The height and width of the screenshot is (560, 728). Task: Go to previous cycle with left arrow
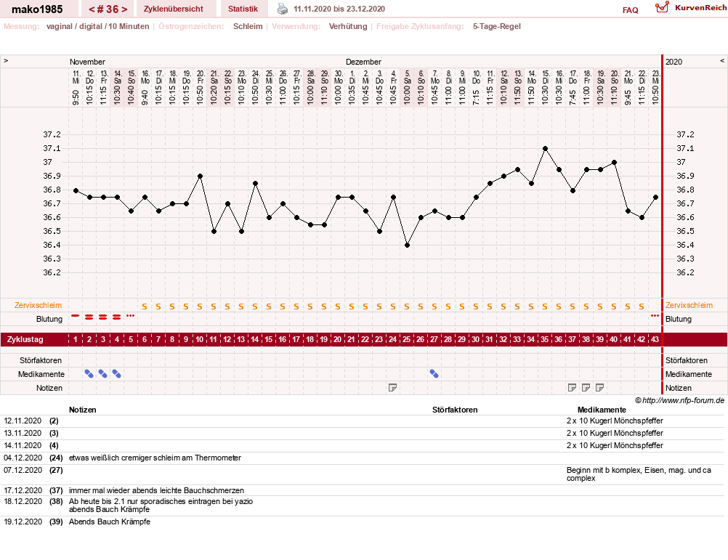pyautogui.click(x=92, y=9)
